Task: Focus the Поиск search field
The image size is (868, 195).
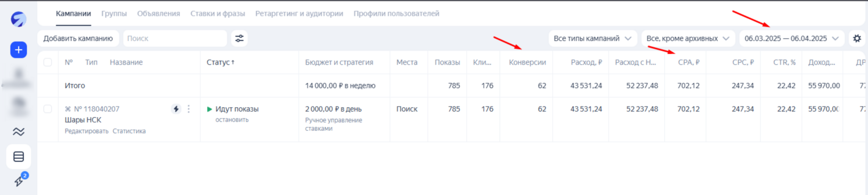Action: tap(175, 38)
